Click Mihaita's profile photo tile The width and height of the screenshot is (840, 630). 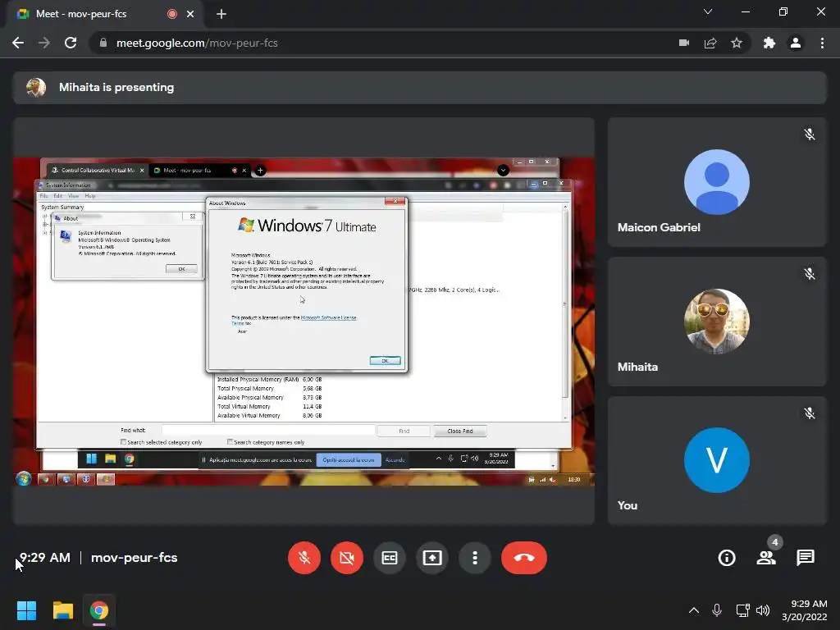pyautogui.click(x=717, y=322)
